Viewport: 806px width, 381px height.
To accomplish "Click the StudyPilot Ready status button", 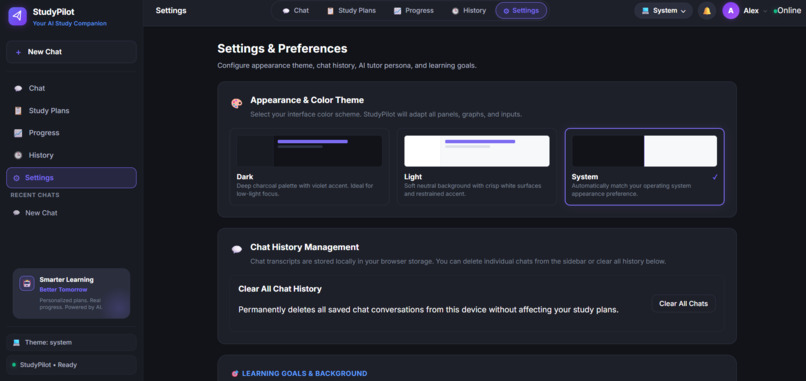I will [71, 365].
